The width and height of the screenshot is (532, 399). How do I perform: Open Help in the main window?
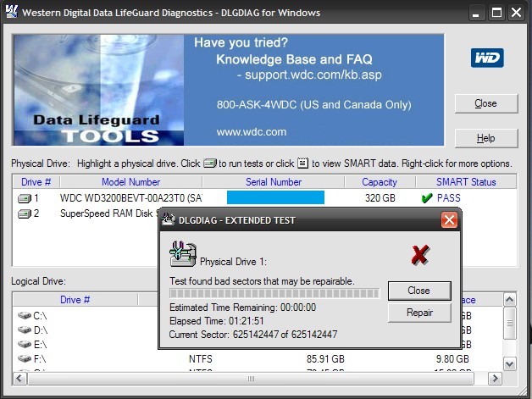(486, 138)
